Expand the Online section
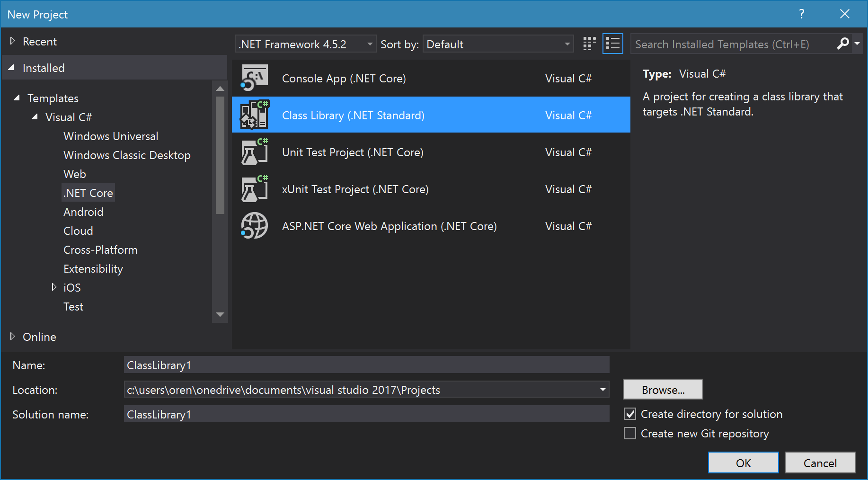Viewport: 868px width, 480px height. pos(12,337)
